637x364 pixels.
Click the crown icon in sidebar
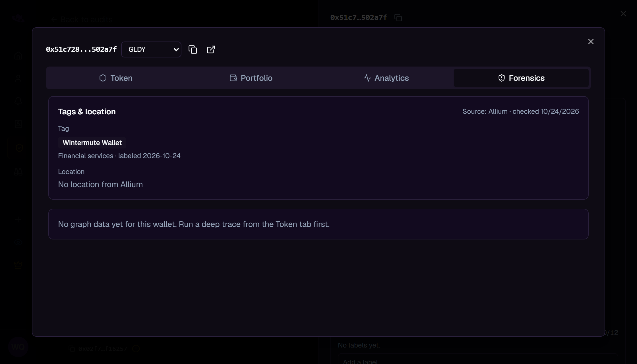18,265
